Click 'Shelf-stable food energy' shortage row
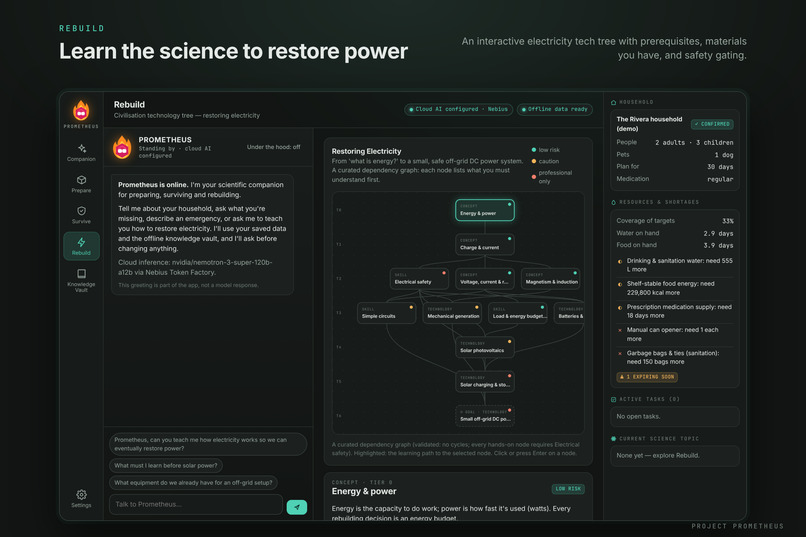Image resolution: width=806 pixels, height=537 pixels. [x=675, y=288]
